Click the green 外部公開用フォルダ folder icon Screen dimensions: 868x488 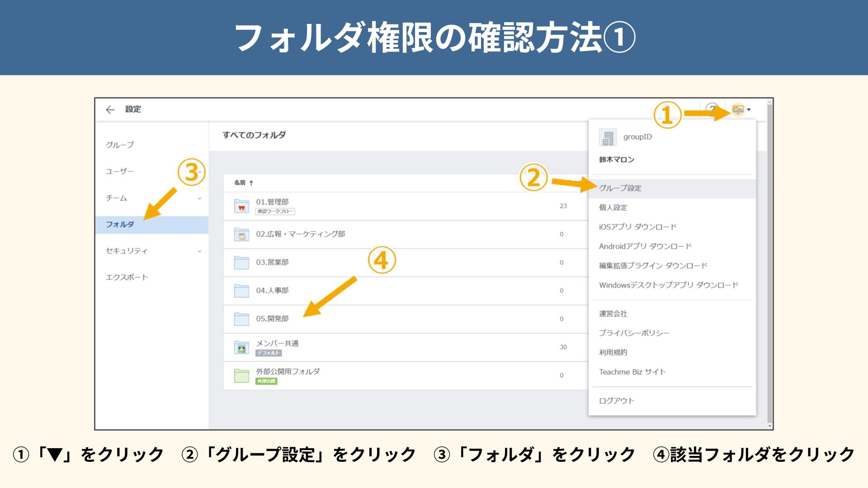(x=241, y=375)
